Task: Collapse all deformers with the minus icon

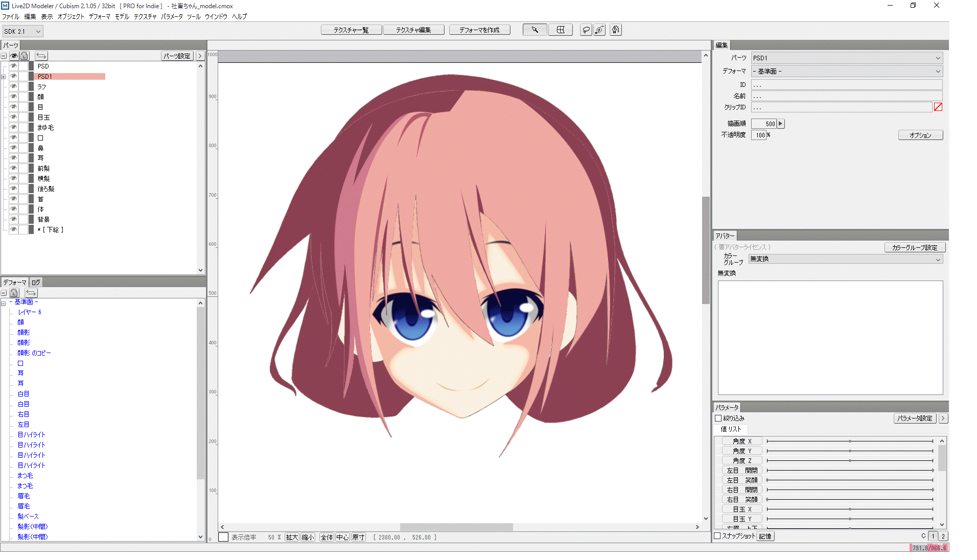Action: click(x=4, y=293)
